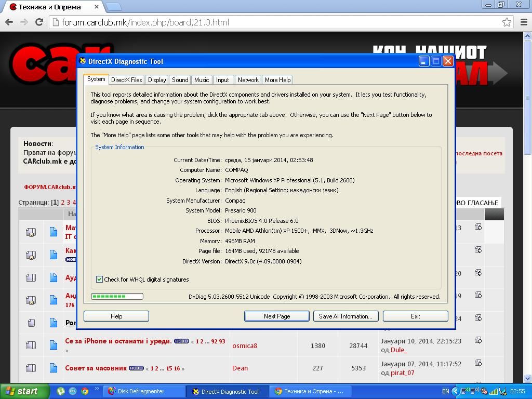Go to the Sound tab

180,79
